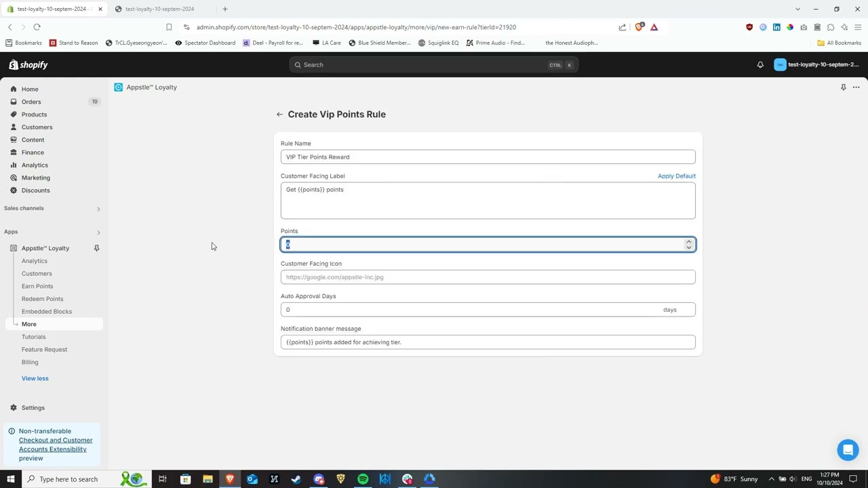This screenshot has width=868, height=488.
Task: Open the three-dot app options menu
Action: [856, 87]
